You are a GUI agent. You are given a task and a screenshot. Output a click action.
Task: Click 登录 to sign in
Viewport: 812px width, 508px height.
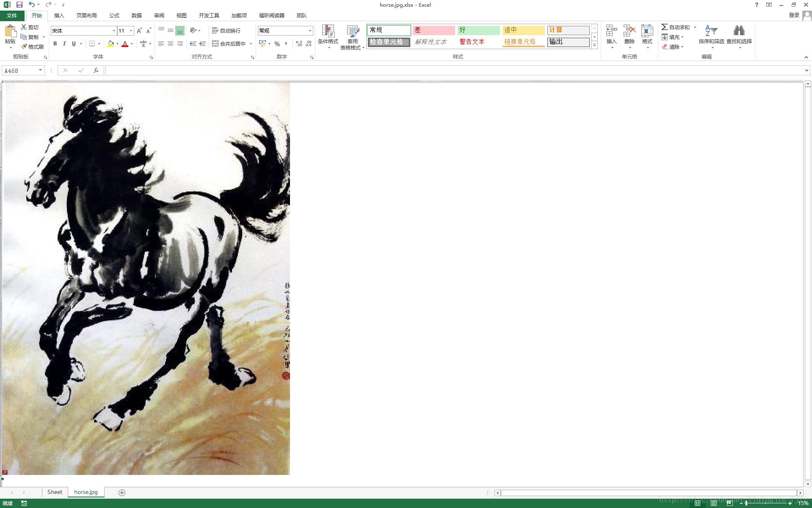tap(794, 15)
